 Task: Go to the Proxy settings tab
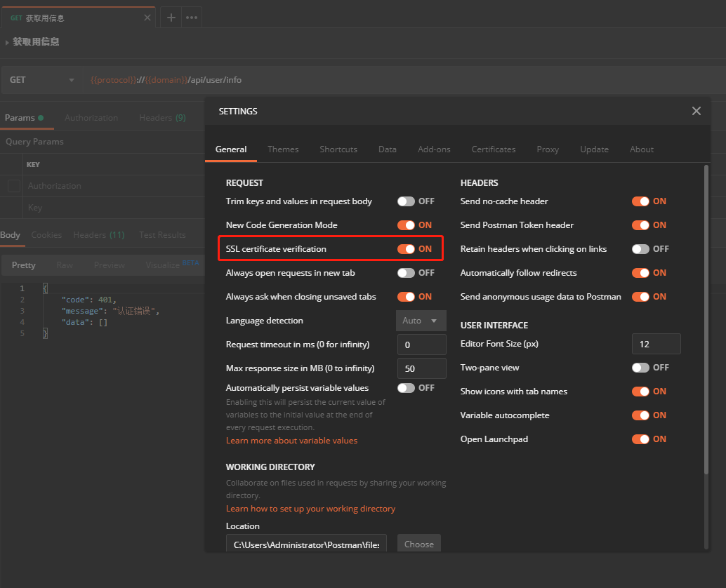(548, 149)
